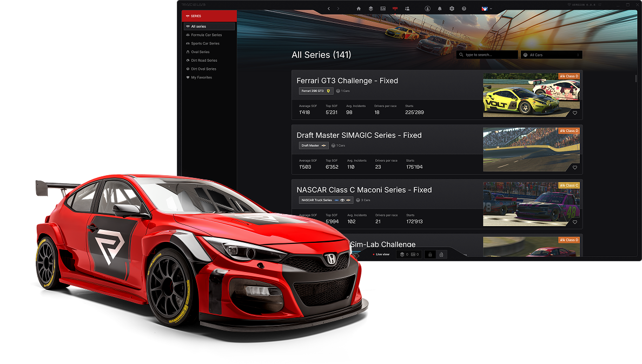Click the Version 0.0.0 label
The height and width of the screenshot is (364, 642).
click(584, 5)
